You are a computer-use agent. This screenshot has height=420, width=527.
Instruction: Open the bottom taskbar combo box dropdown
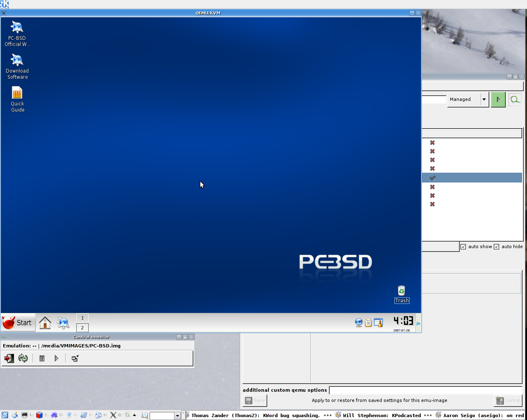[177, 416]
